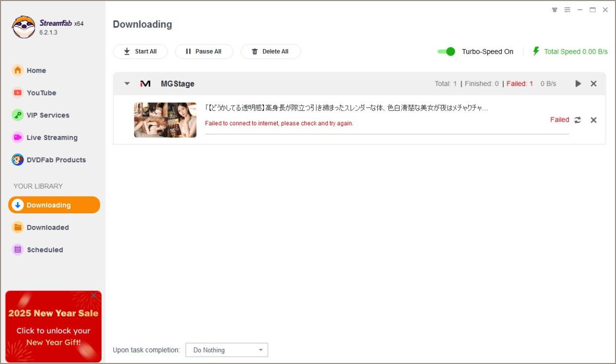Click the 'YOUR LIBRARY' section heading
Viewport: 616px width, 364px height.
pos(38,186)
